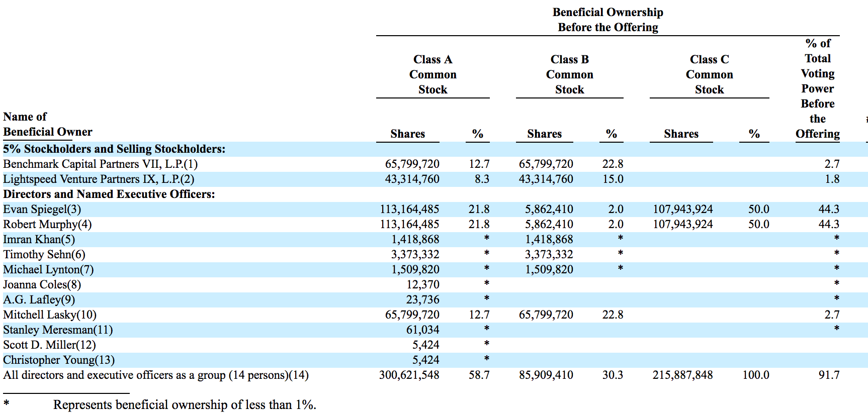Screen dimensions: 868x413
Task: Select Timothy Sehn(6) in the table
Action: pyautogui.click(x=44, y=255)
